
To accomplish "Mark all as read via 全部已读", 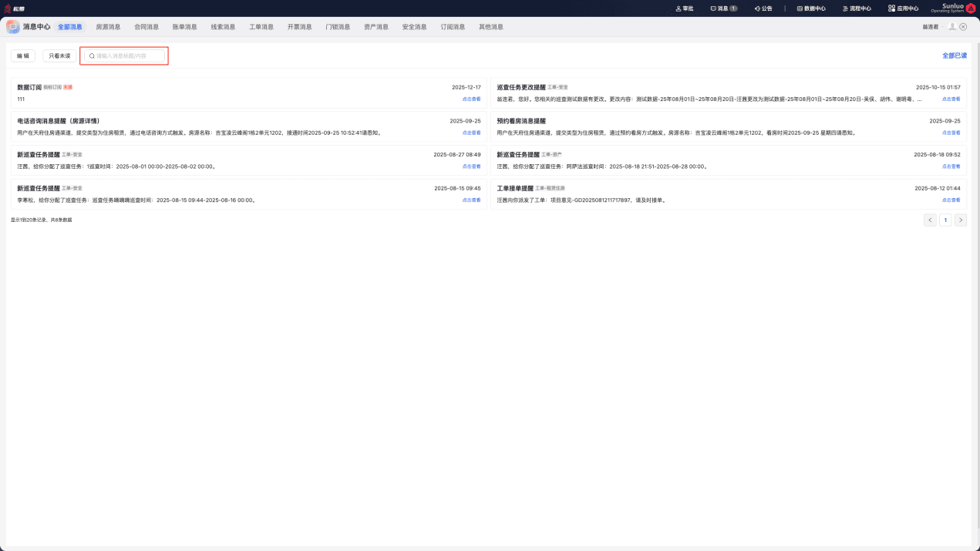I will (955, 55).
